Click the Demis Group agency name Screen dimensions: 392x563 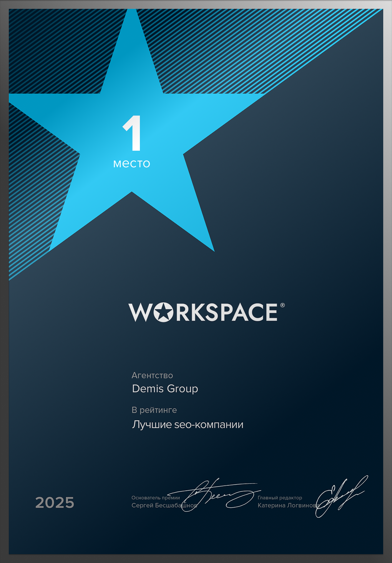(x=165, y=389)
